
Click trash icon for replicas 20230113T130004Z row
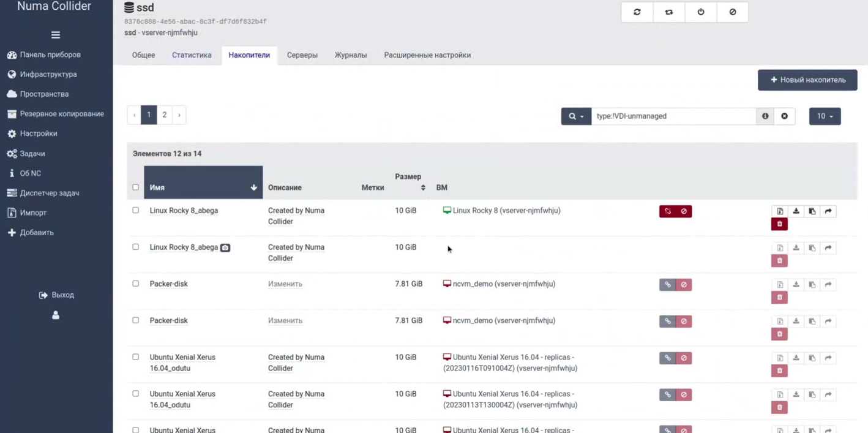(x=779, y=407)
